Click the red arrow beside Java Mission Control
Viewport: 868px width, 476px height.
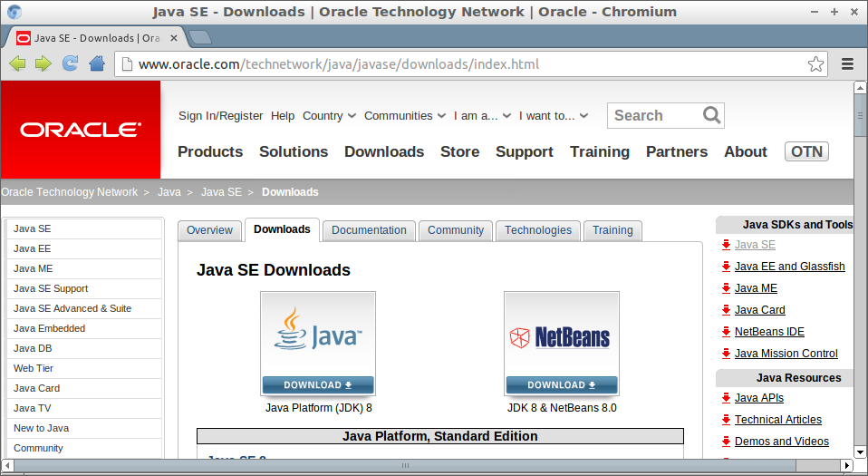click(x=727, y=354)
